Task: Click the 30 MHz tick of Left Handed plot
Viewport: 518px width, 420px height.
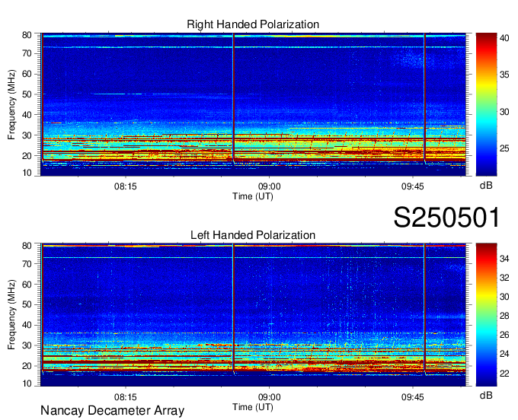Action: tap(27, 345)
